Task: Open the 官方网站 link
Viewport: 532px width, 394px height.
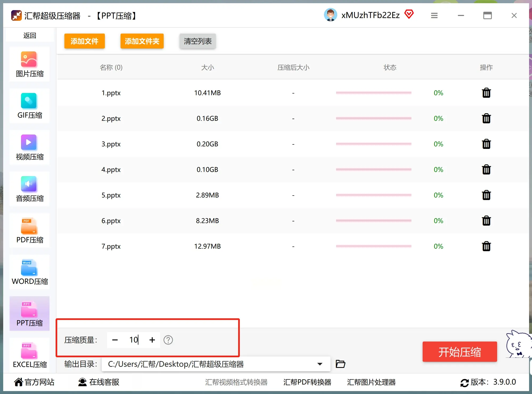Action: [x=35, y=382]
